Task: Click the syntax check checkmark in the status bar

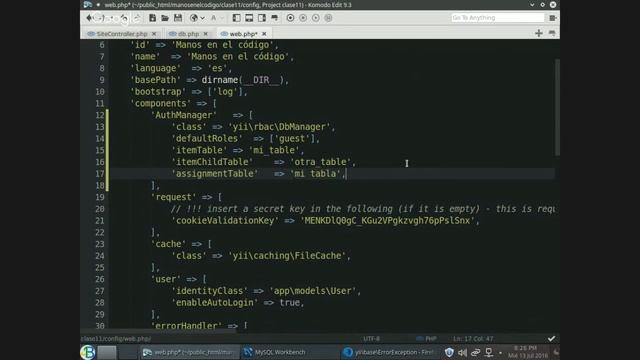Action: [x=551, y=339]
